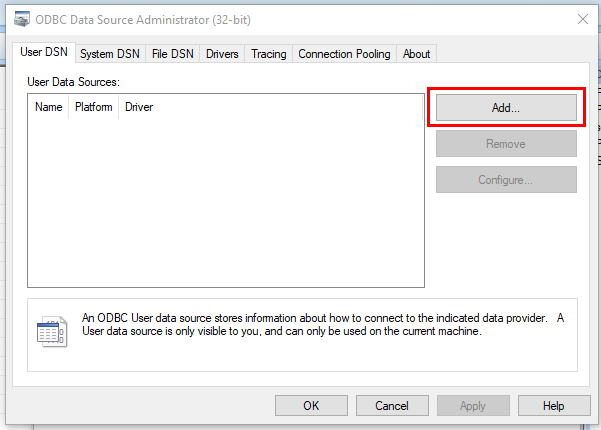Click the Remove button
The image size is (601, 430).
506,144
